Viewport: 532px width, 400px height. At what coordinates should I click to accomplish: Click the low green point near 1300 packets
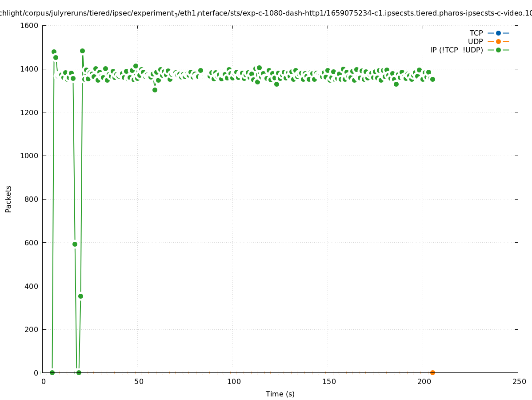155,90
